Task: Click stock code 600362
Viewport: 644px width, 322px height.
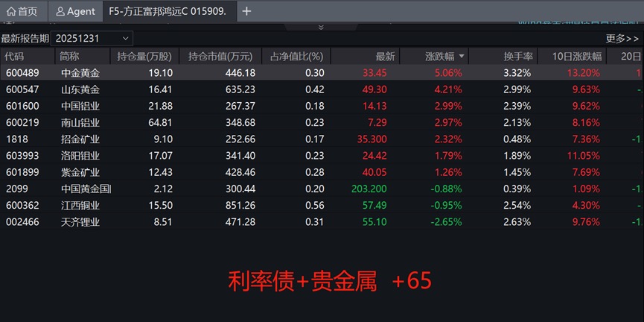Action: (22, 206)
